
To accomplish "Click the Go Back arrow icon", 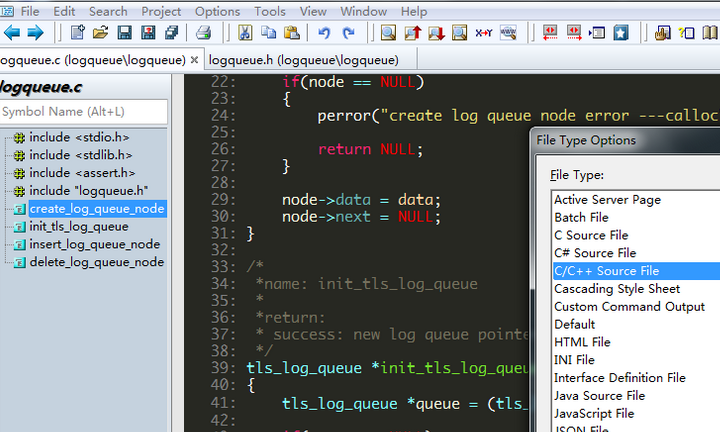I will point(12,33).
